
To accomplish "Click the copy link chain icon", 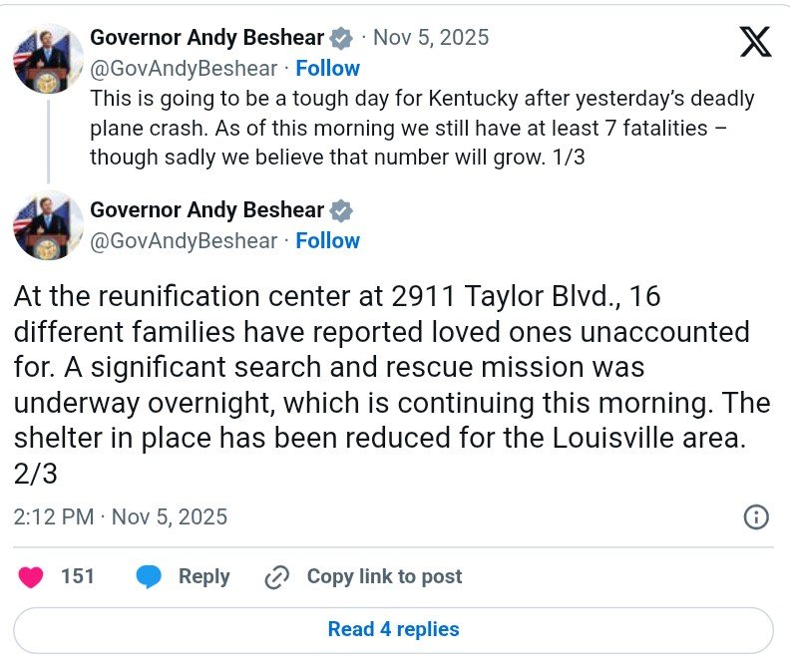I will (x=276, y=577).
